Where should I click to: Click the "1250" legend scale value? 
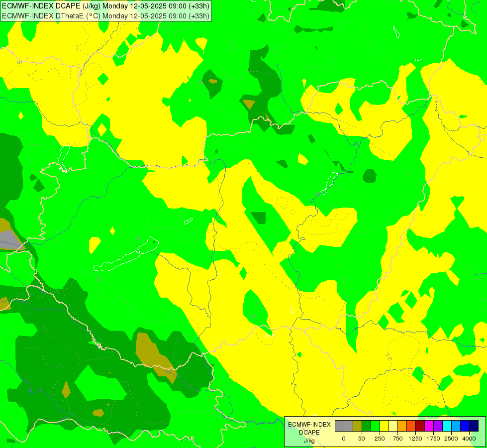[415, 439]
